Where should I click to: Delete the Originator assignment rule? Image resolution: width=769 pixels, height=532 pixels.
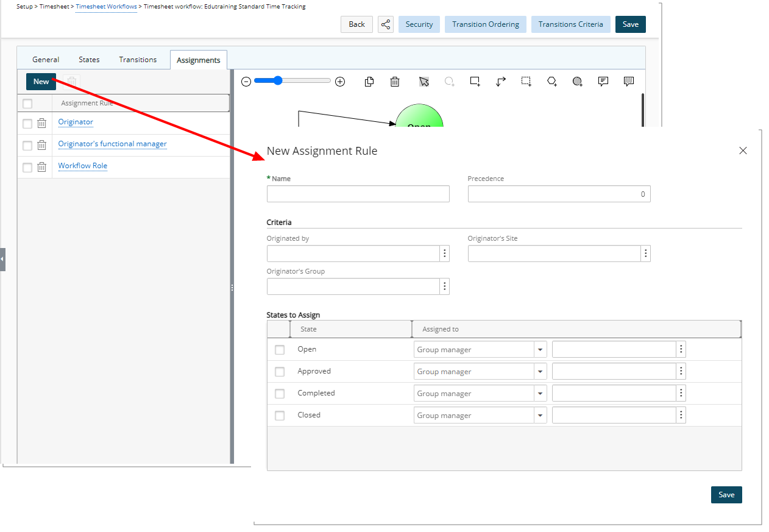pyautogui.click(x=41, y=123)
